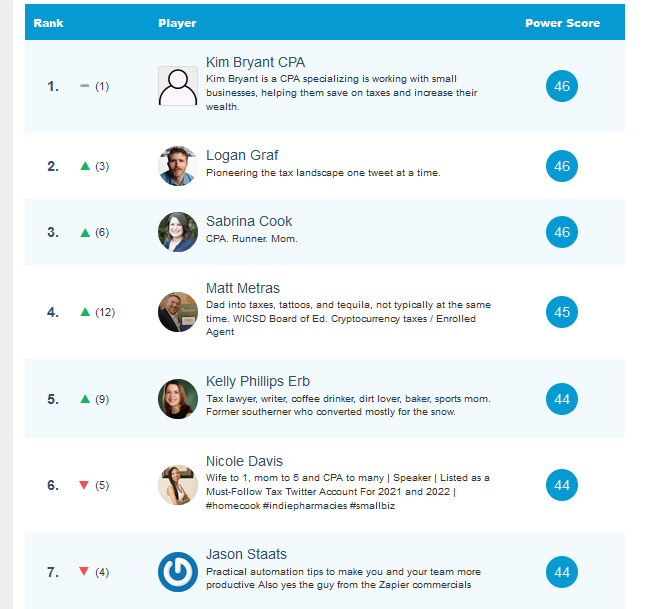The height and width of the screenshot is (609, 650).
Task: Click Nicole Davis's avatar thumbnail
Action: 178,485
